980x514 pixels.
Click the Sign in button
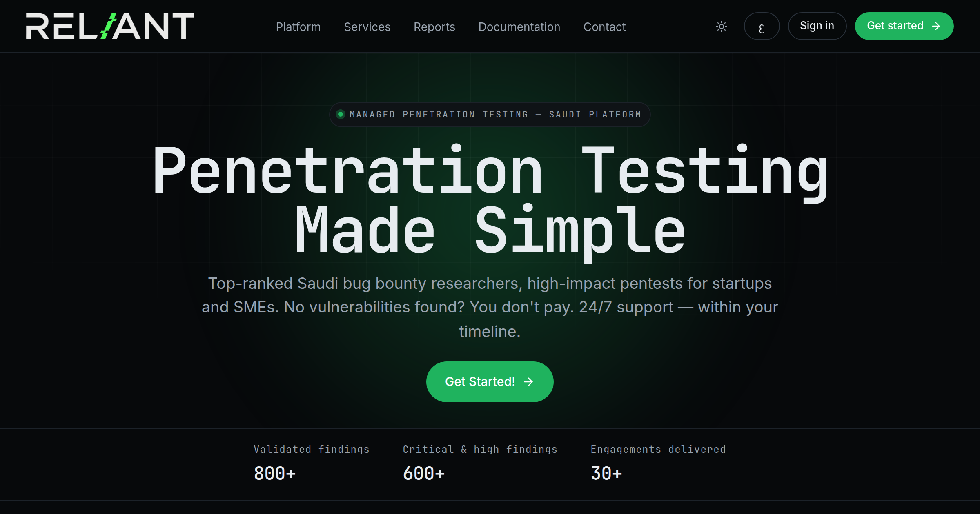pyautogui.click(x=817, y=26)
